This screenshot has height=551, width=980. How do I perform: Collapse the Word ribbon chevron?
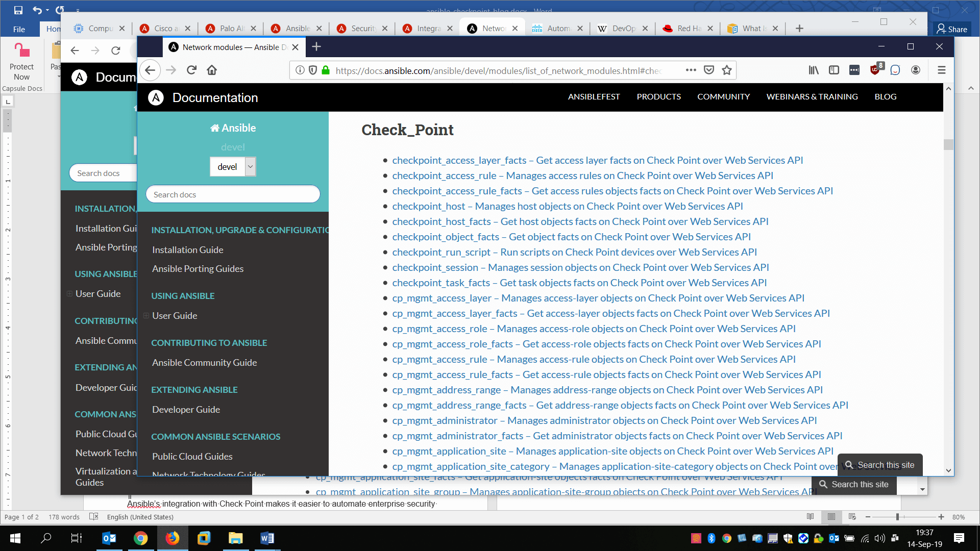click(971, 88)
